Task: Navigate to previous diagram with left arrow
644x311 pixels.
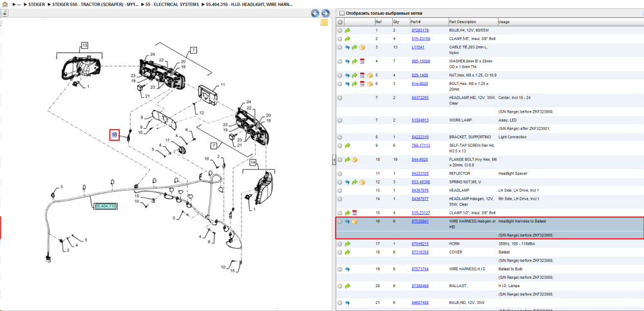Action: (x=315, y=13)
